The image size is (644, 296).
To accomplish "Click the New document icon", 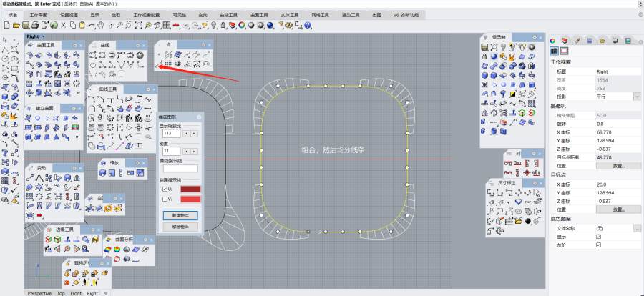I will coord(6,25).
